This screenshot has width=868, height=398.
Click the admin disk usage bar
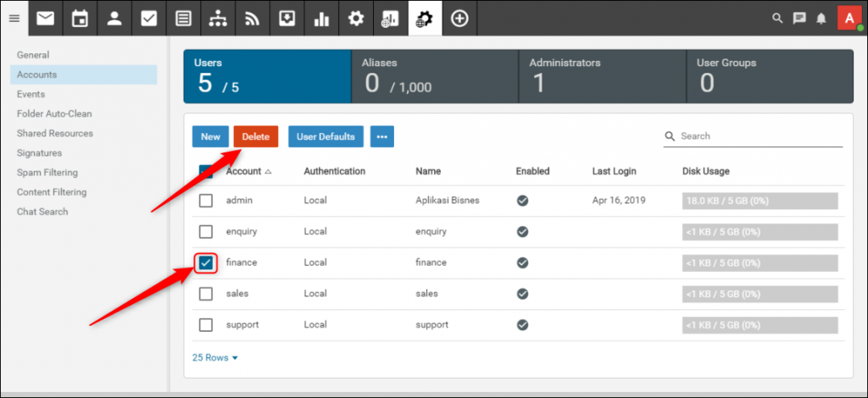(759, 201)
